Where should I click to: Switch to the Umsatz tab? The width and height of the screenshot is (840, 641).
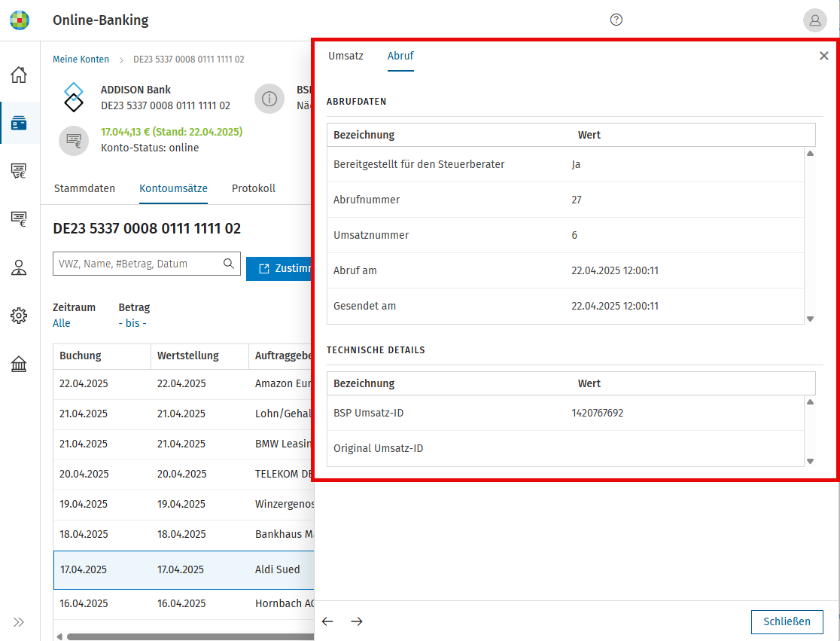pos(345,56)
